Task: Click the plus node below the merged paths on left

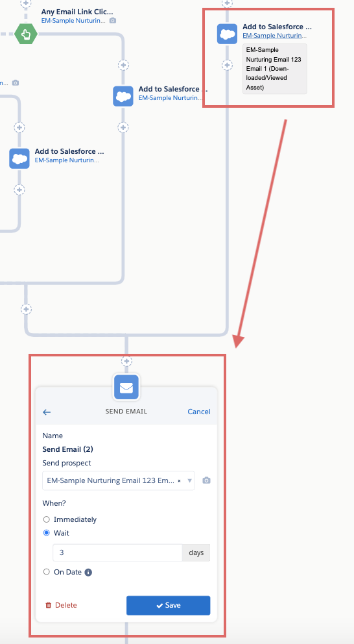Action: coord(26,309)
